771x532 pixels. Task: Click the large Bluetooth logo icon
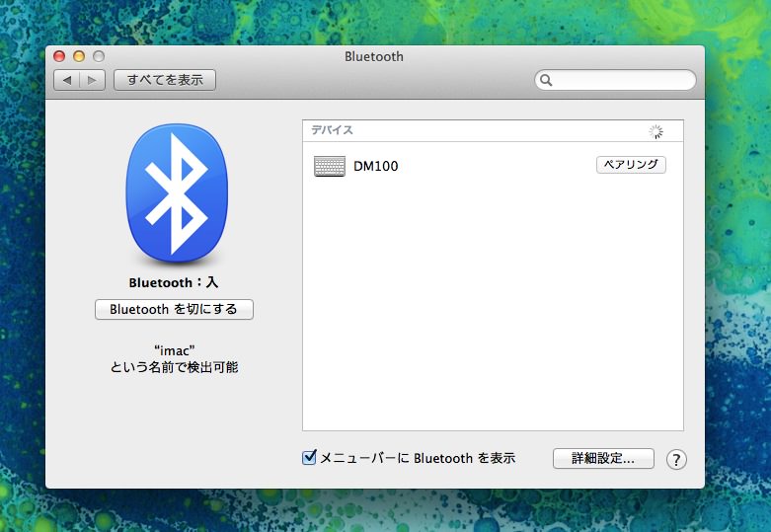[177, 192]
